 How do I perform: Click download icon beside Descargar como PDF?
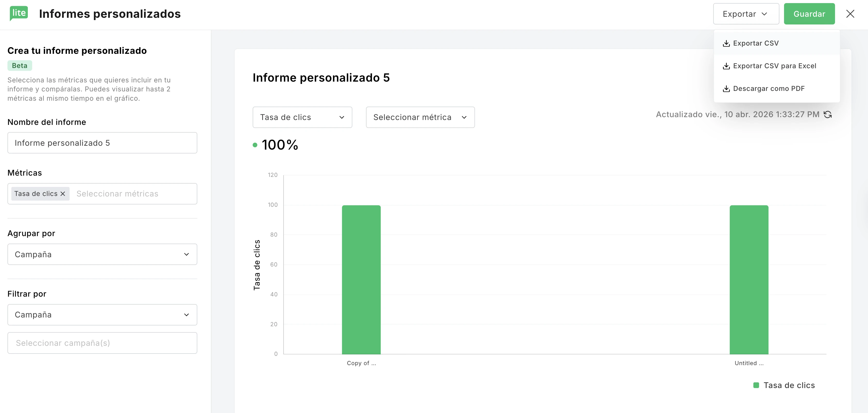(726, 89)
